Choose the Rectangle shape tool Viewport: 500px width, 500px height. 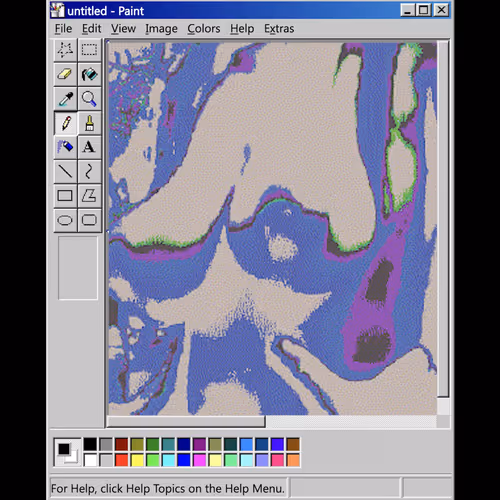click(x=65, y=196)
